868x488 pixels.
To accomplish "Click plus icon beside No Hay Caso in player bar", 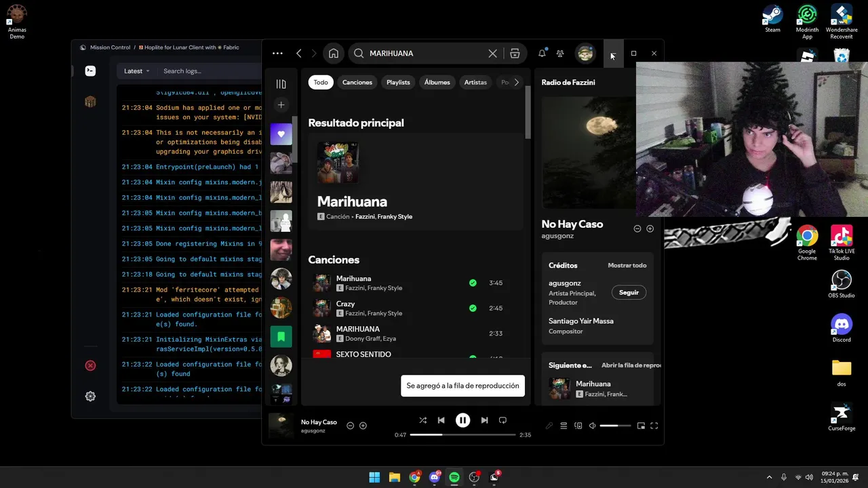I will coord(363,426).
